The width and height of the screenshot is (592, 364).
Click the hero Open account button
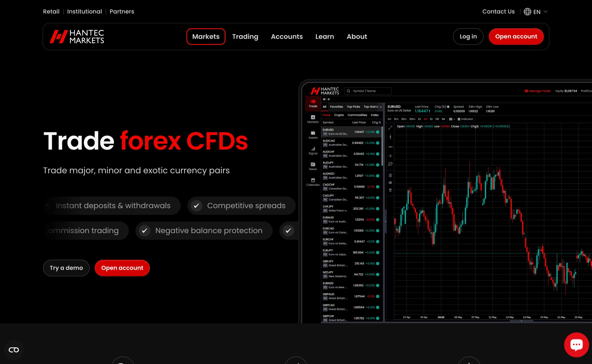(122, 268)
